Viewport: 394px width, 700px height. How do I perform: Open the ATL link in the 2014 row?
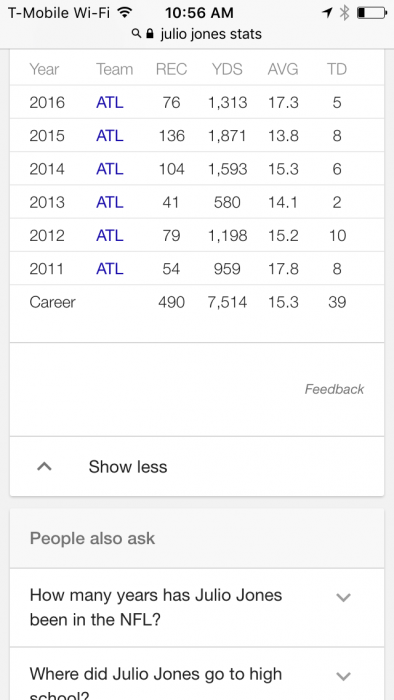[x=109, y=169]
